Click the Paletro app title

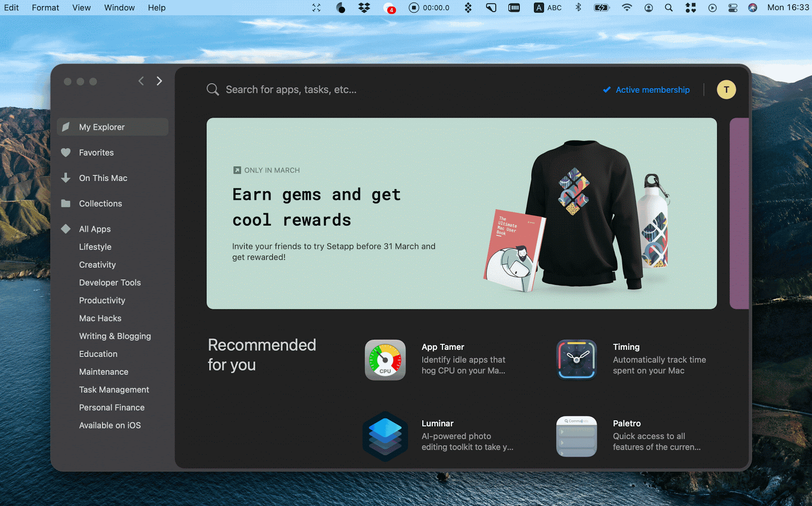(627, 423)
